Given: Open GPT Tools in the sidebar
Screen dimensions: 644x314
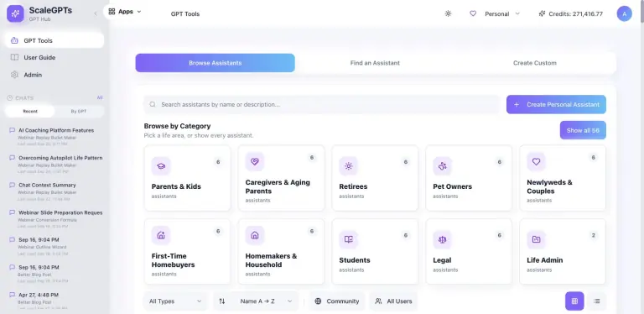Looking at the screenshot, I should pyautogui.click(x=55, y=40).
